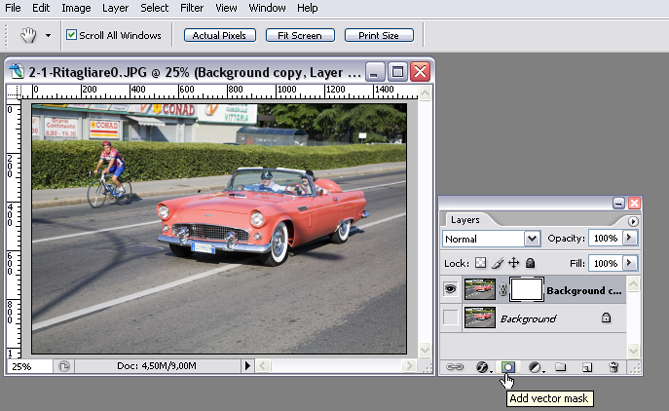669x411 pixels.
Task: Uncheck Scroll All Windows checkbox
Action: [x=72, y=35]
